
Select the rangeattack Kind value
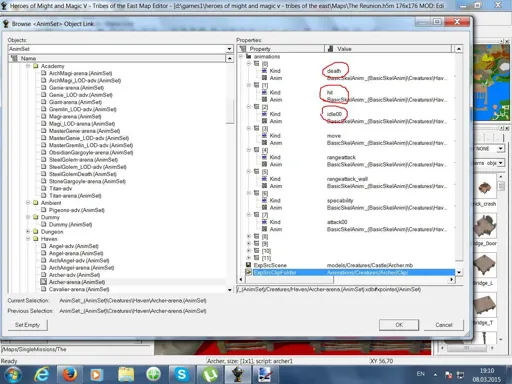pos(341,157)
